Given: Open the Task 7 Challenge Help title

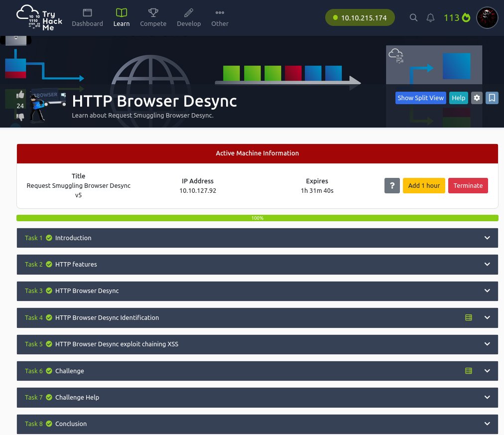Looking at the screenshot, I should (77, 398).
